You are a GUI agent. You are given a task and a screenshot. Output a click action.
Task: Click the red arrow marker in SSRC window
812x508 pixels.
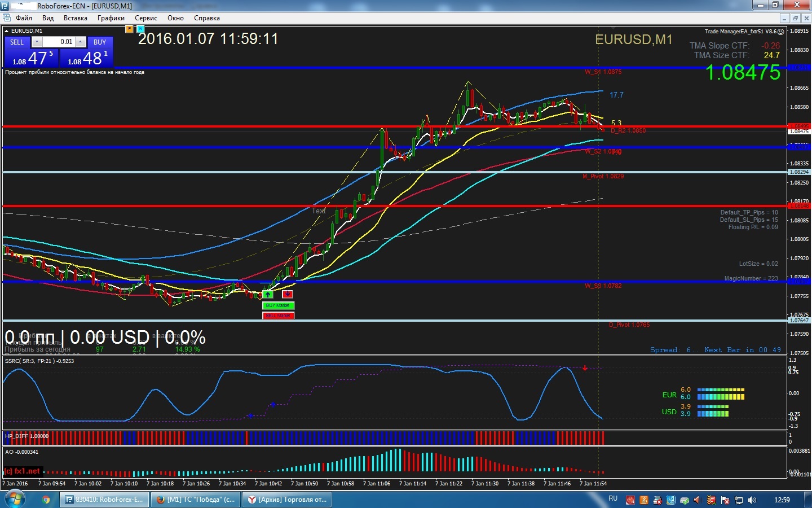pyautogui.click(x=585, y=368)
